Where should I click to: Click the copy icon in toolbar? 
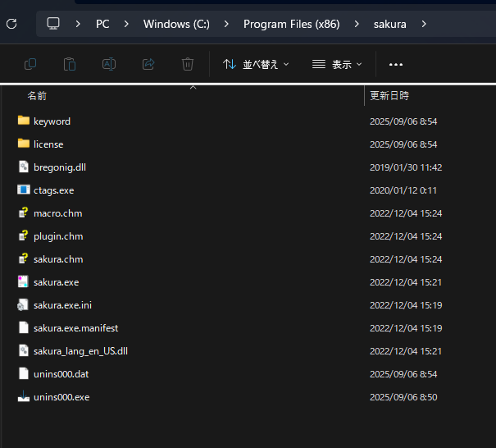pos(30,64)
